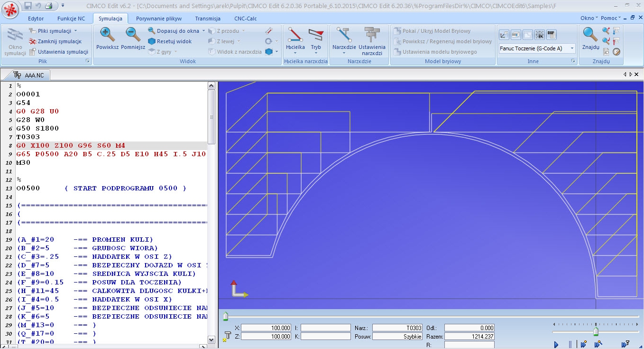The height and width of the screenshot is (349, 644).
Task: Click the DXF icon in the Inne group
Action: (551, 34)
